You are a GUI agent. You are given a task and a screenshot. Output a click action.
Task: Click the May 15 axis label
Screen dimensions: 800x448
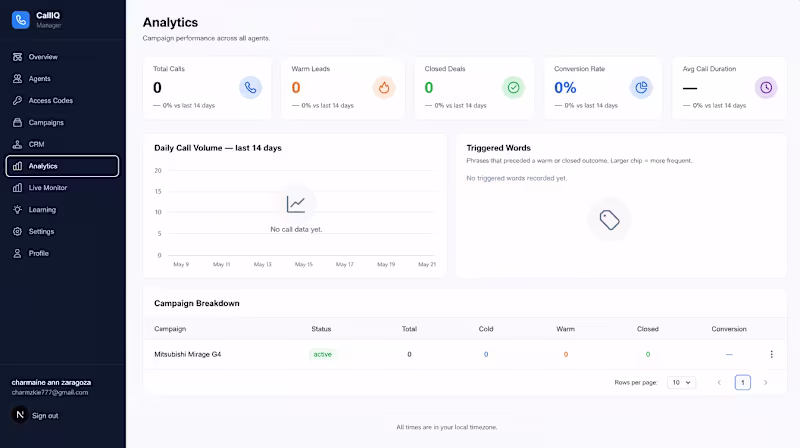[x=304, y=264]
